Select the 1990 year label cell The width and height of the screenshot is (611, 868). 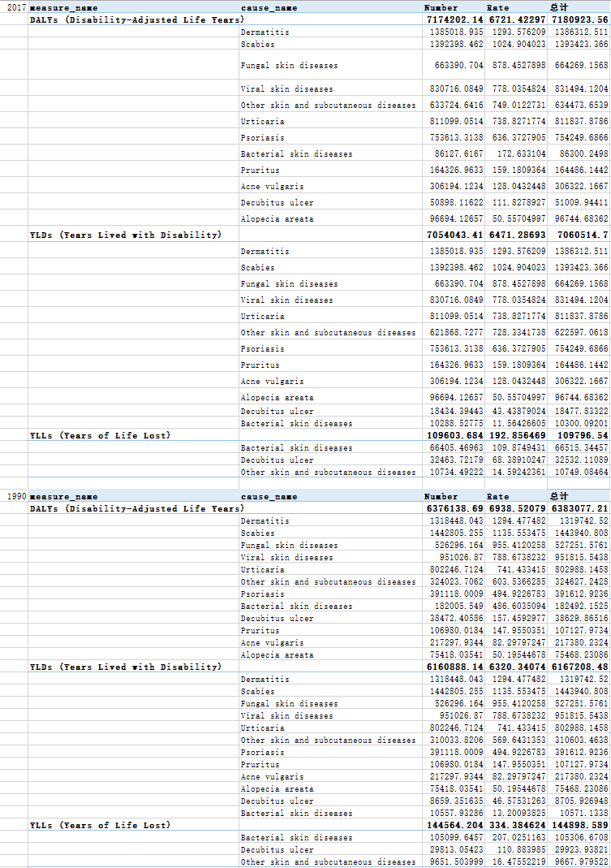click(16, 497)
